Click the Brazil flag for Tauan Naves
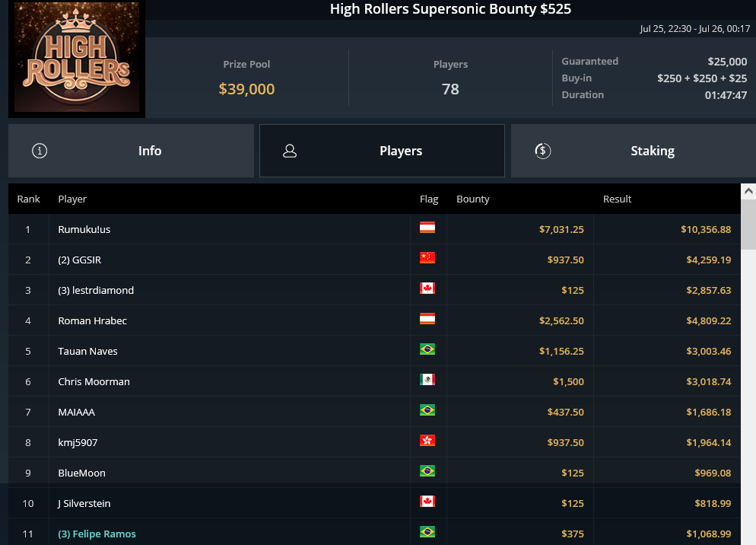This screenshot has height=545, width=756. pyautogui.click(x=427, y=349)
